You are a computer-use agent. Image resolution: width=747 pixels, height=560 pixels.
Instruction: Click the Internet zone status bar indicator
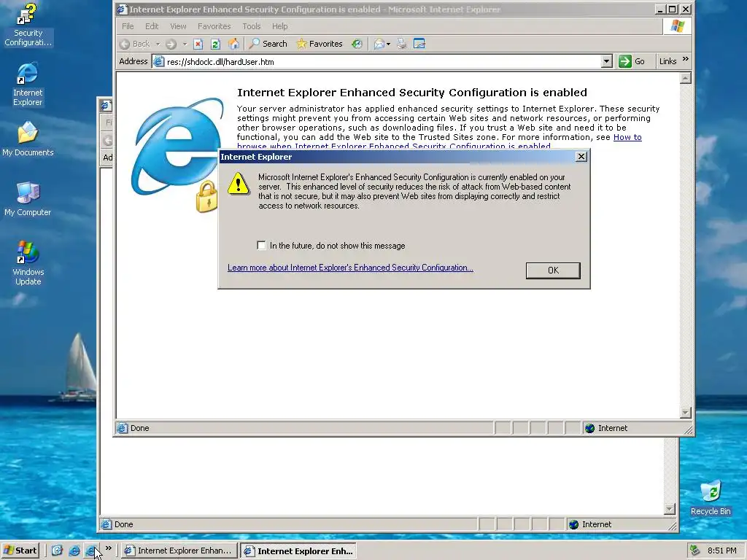606,428
